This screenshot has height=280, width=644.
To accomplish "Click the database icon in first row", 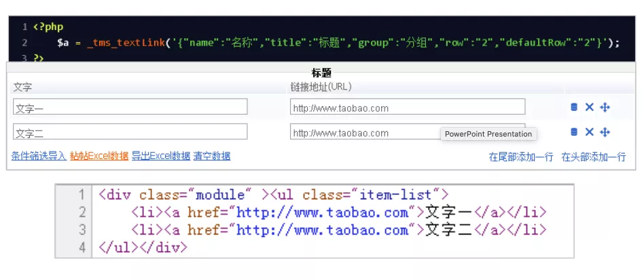I will [x=574, y=107].
